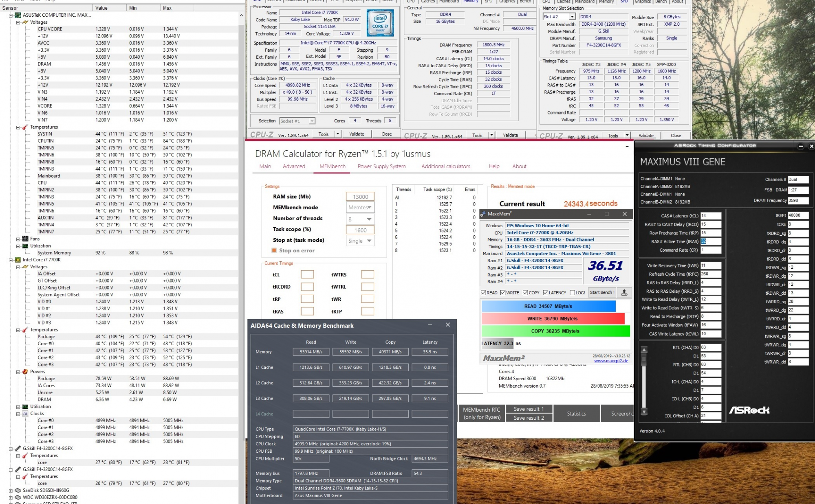Expand the Fans node in sensor tree

tap(18, 239)
